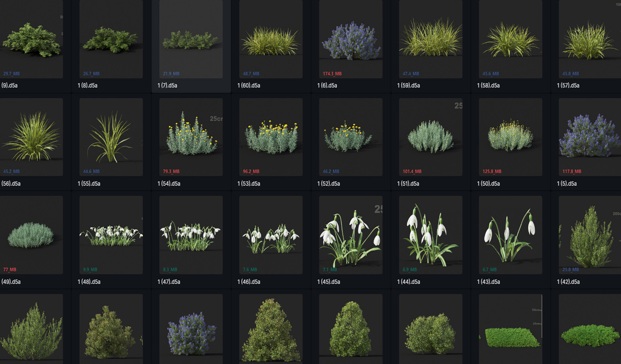Click the file name 1 (55).d5a
This screenshot has height=364, width=621.
click(x=89, y=183)
